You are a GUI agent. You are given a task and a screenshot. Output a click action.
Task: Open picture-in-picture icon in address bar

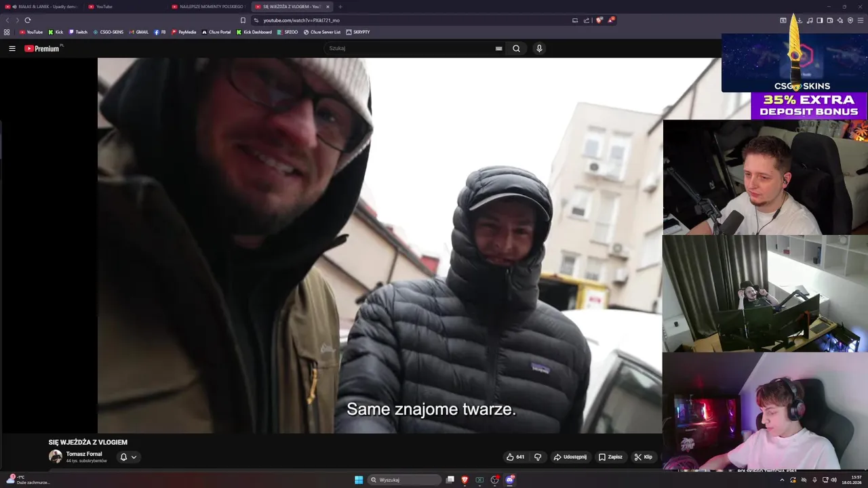point(575,20)
